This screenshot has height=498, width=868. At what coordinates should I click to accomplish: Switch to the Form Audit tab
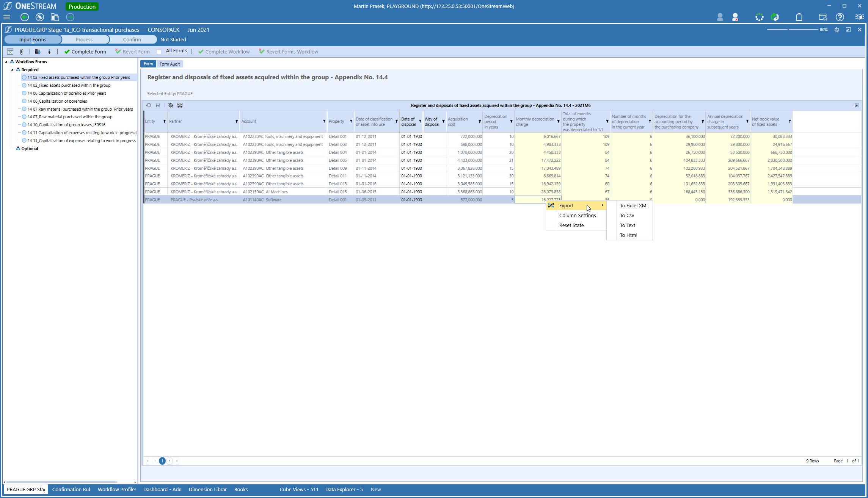[x=170, y=64]
